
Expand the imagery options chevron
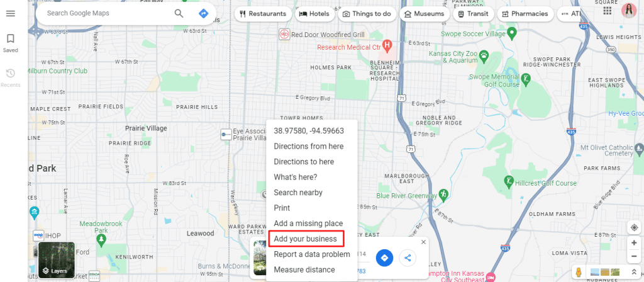pos(634,272)
